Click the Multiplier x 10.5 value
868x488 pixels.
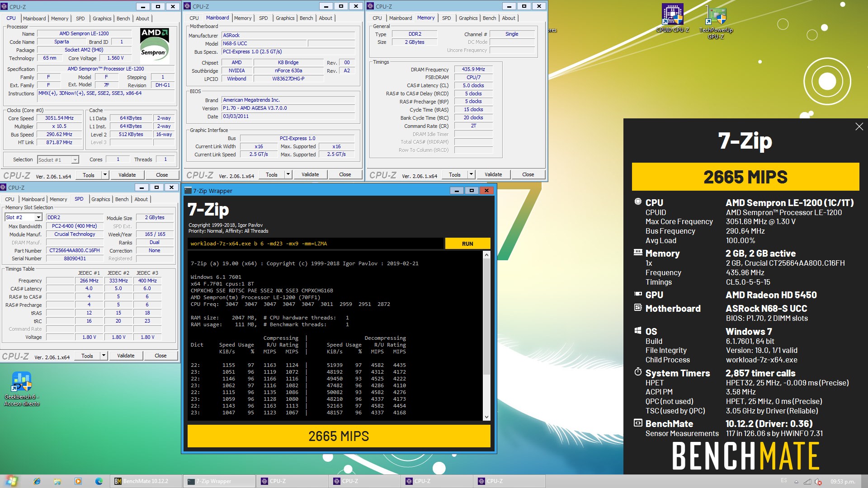pos(59,126)
